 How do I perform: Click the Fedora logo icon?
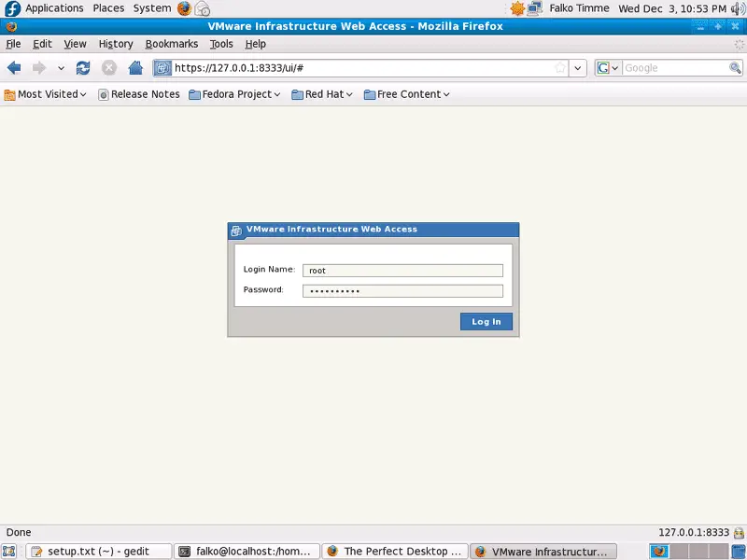pyautogui.click(x=12, y=8)
